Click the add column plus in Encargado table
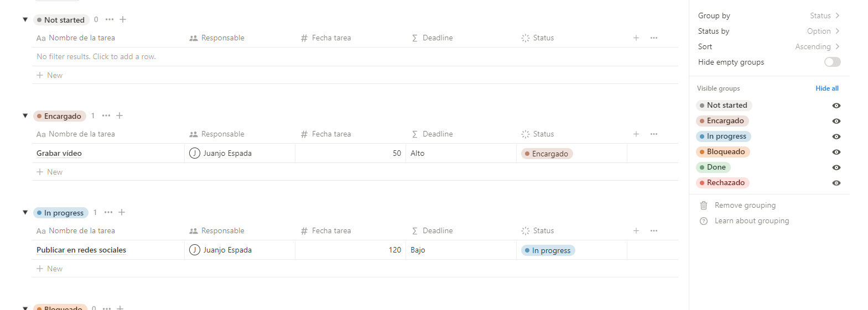This screenshot has height=310, width=868. point(636,134)
